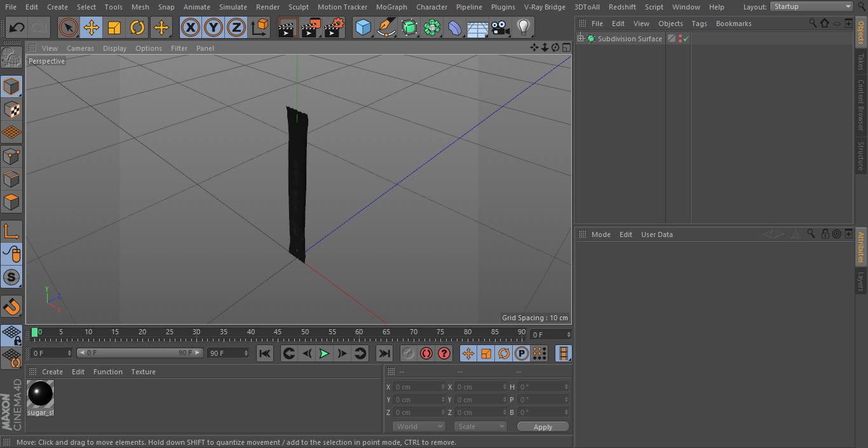Viewport: 868px width, 448px height.
Task: Add a Light object
Action: (523, 27)
